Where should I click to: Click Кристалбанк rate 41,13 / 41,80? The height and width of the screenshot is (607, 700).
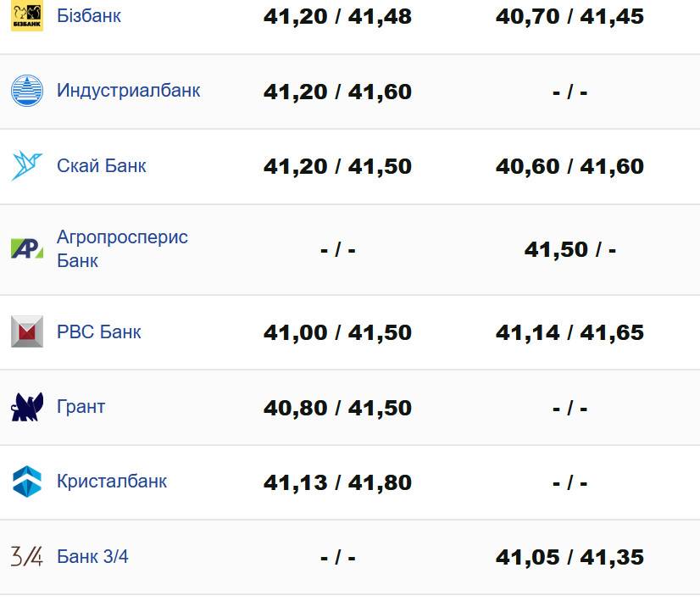tap(337, 482)
